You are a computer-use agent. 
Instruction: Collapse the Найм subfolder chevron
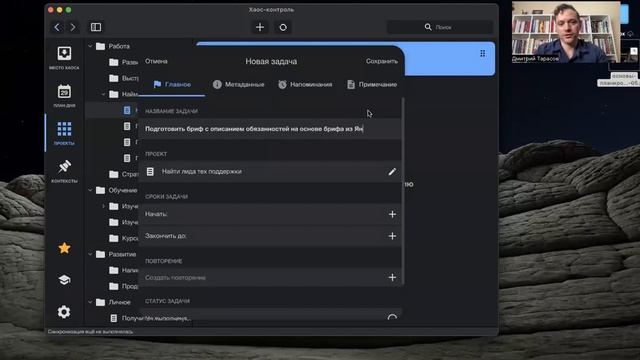[x=103, y=94]
